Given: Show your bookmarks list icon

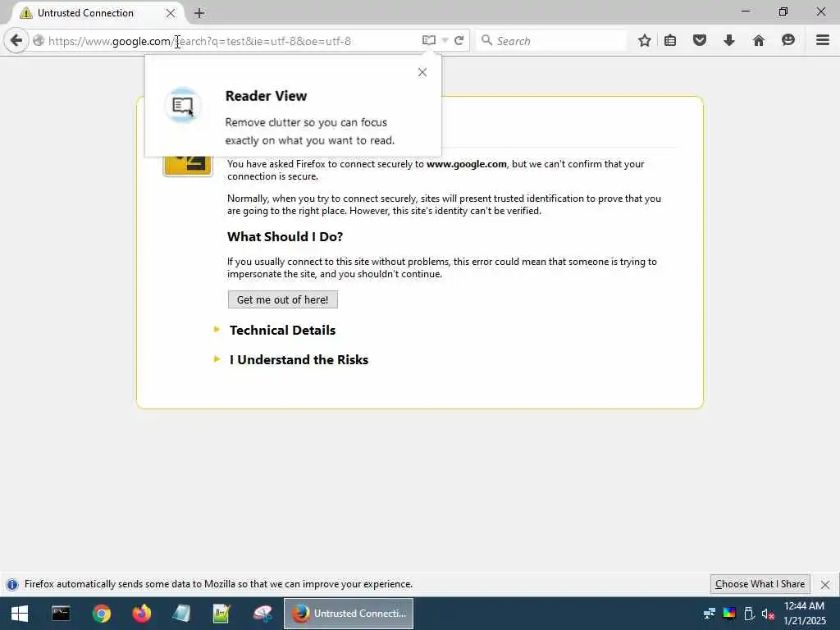Looking at the screenshot, I should click(670, 41).
